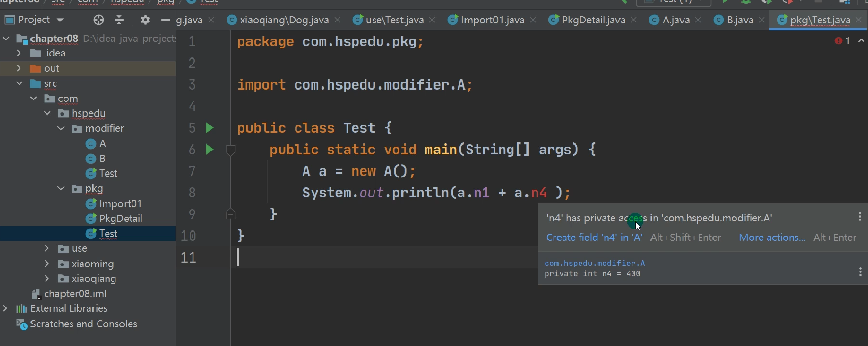Collapse the chapter08 project root
Image resolution: width=868 pixels, height=346 pixels.
click(6, 38)
